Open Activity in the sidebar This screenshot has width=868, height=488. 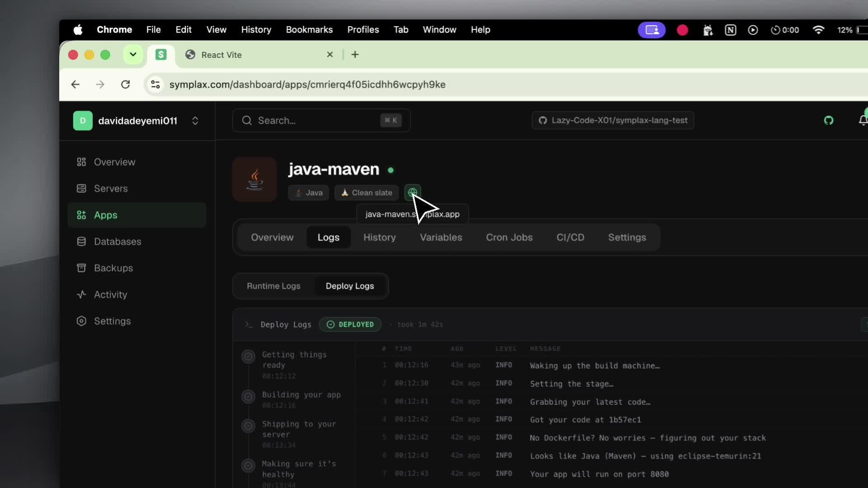point(137,295)
